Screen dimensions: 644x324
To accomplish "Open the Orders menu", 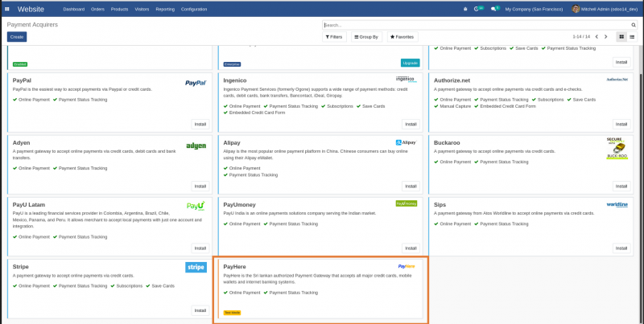I will point(97,9).
